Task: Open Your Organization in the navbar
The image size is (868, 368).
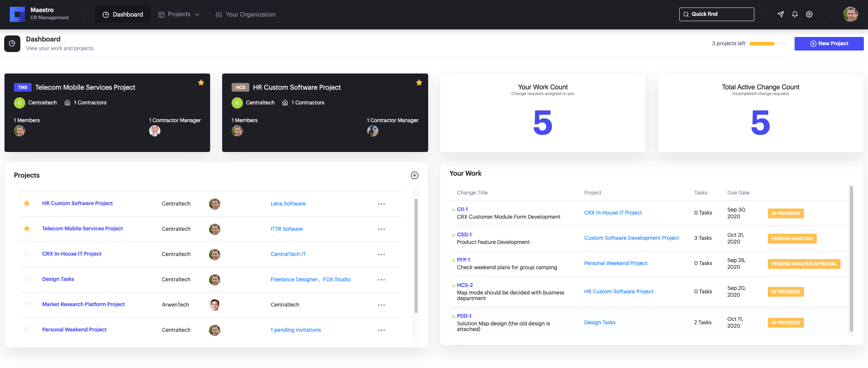Action: coord(246,14)
